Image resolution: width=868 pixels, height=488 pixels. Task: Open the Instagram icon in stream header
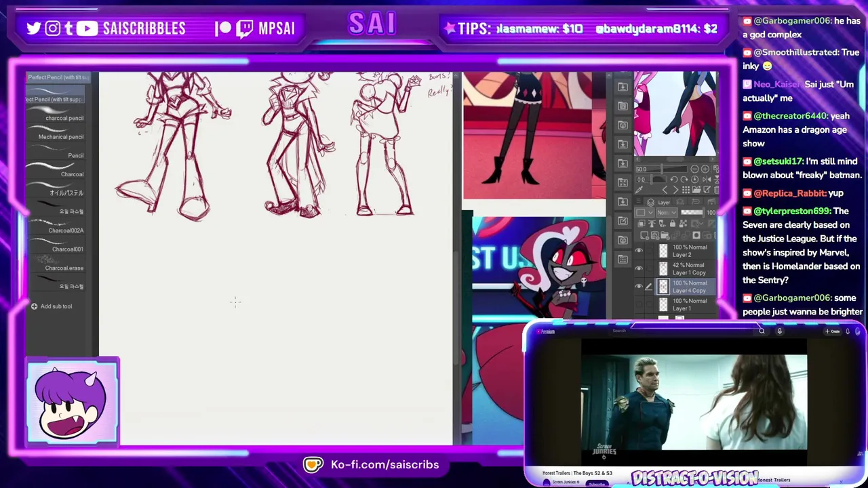click(52, 28)
